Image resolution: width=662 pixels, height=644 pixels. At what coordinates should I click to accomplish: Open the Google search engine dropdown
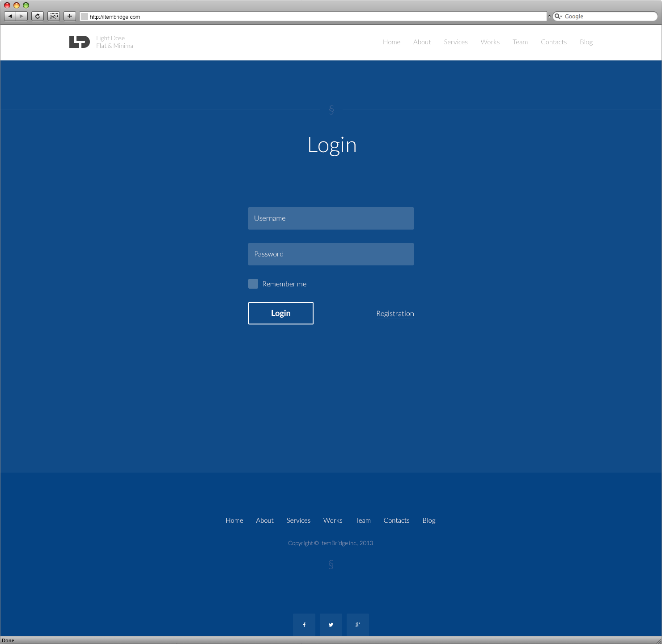[x=558, y=16]
